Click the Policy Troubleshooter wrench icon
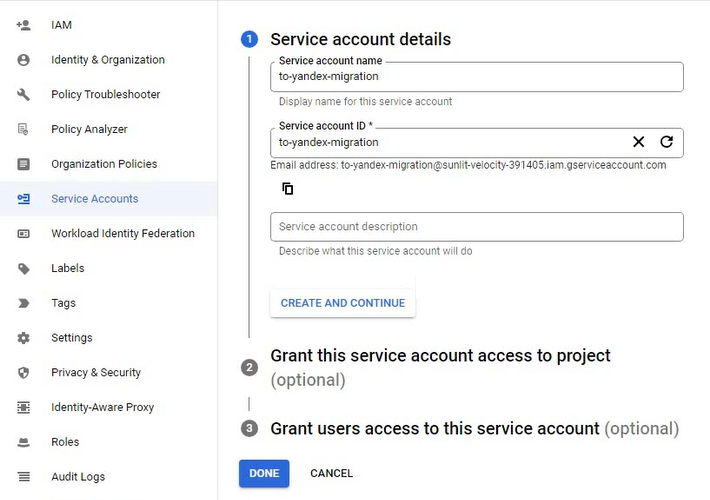Viewport: 710px width, 500px height. pyautogui.click(x=24, y=95)
